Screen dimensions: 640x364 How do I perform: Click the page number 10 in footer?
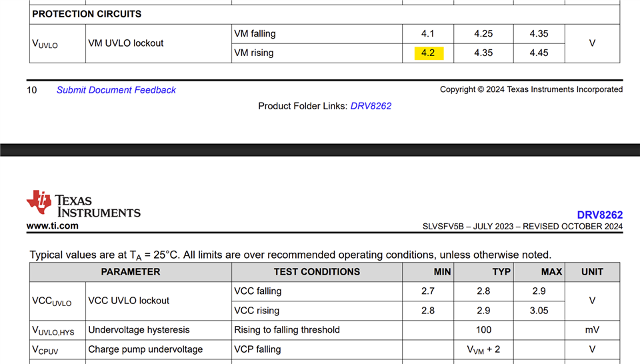[x=32, y=90]
